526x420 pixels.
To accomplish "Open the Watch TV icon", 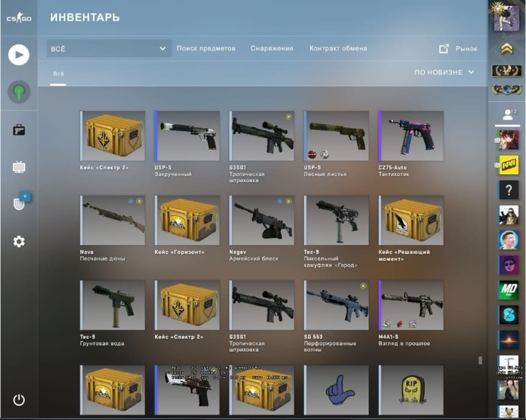I will click(19, 166).
